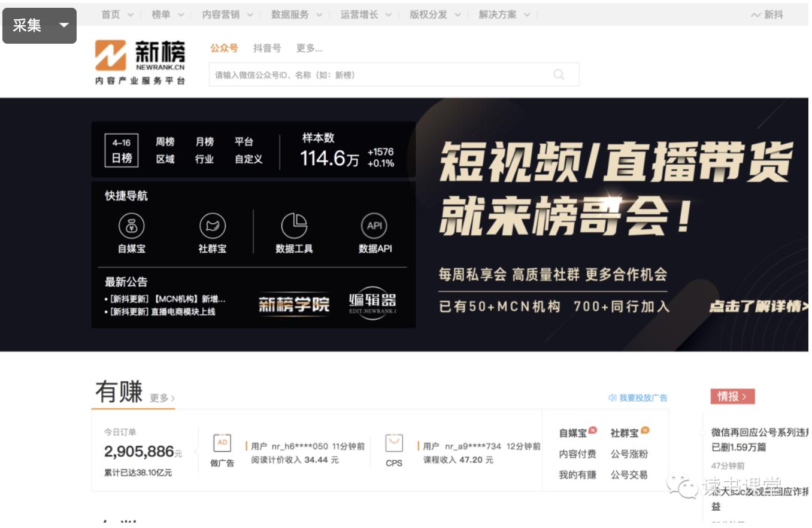Open the 解决方案 dropdown chevron

[x=526, y=14]
